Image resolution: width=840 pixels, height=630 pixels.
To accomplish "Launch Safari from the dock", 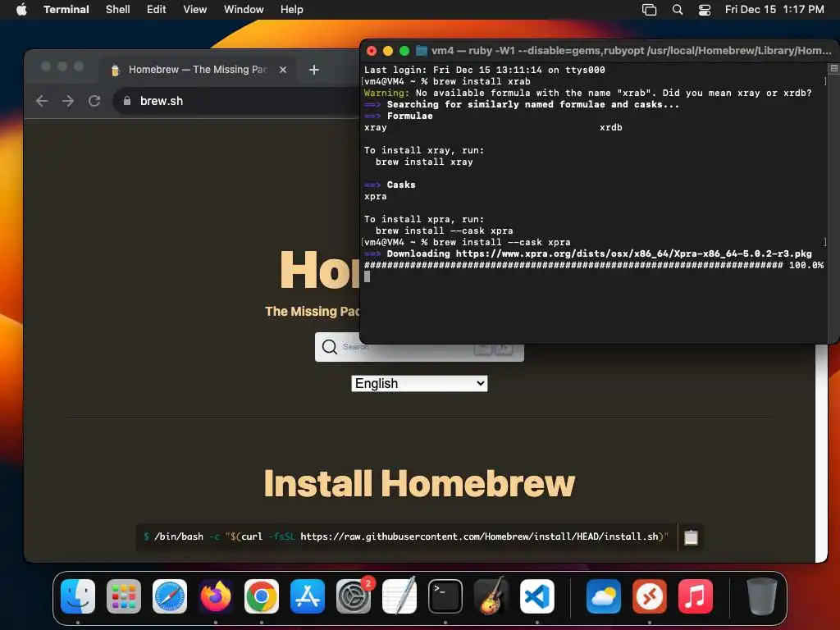I will [x=170, y=596].
